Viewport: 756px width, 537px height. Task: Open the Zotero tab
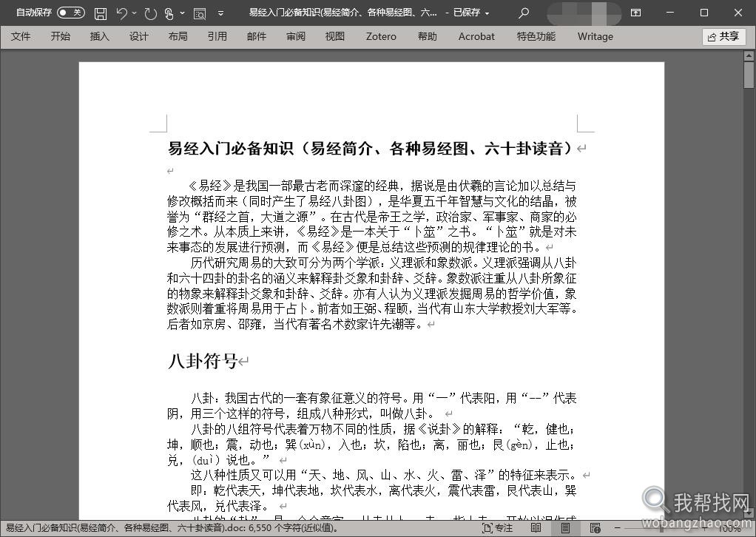click(381, 37)
